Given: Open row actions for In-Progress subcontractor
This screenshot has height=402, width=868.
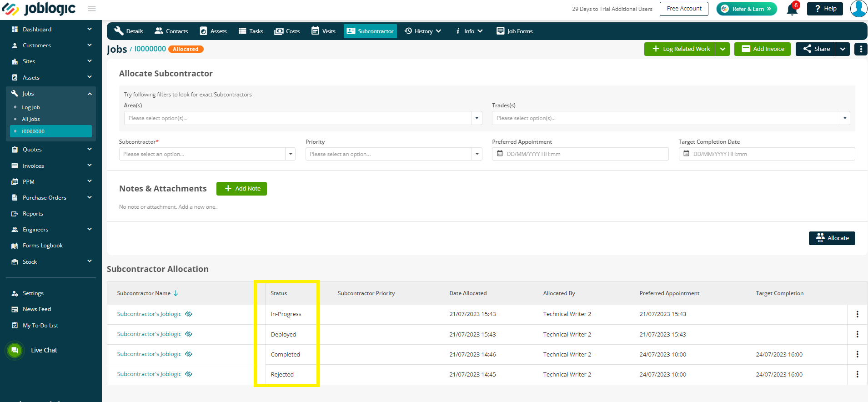Looking at the screenshot, I should click(857, 314).
